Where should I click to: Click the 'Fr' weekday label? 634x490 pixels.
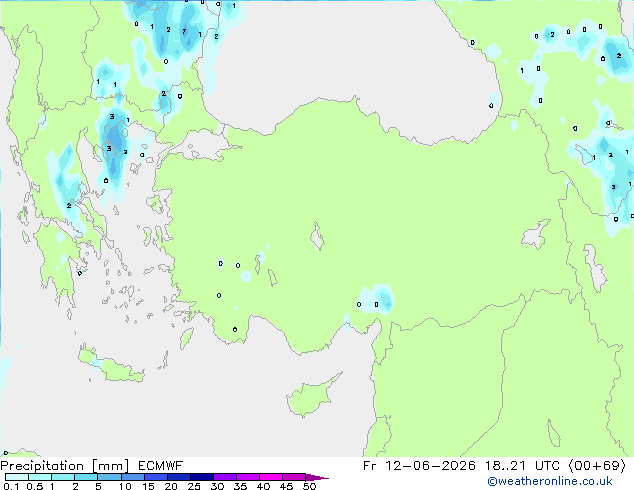click(x=370, y=466)
